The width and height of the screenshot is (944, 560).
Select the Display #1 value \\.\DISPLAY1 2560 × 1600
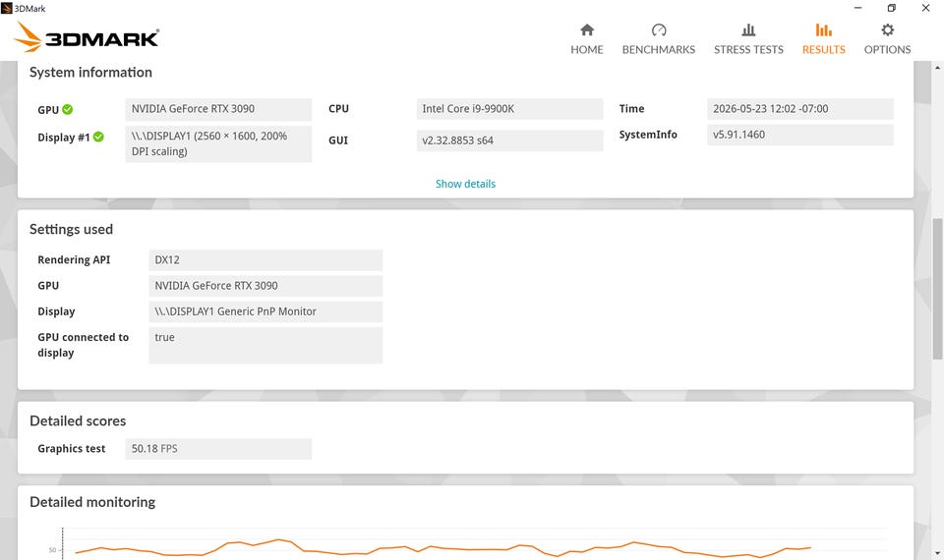pos(218,143)
